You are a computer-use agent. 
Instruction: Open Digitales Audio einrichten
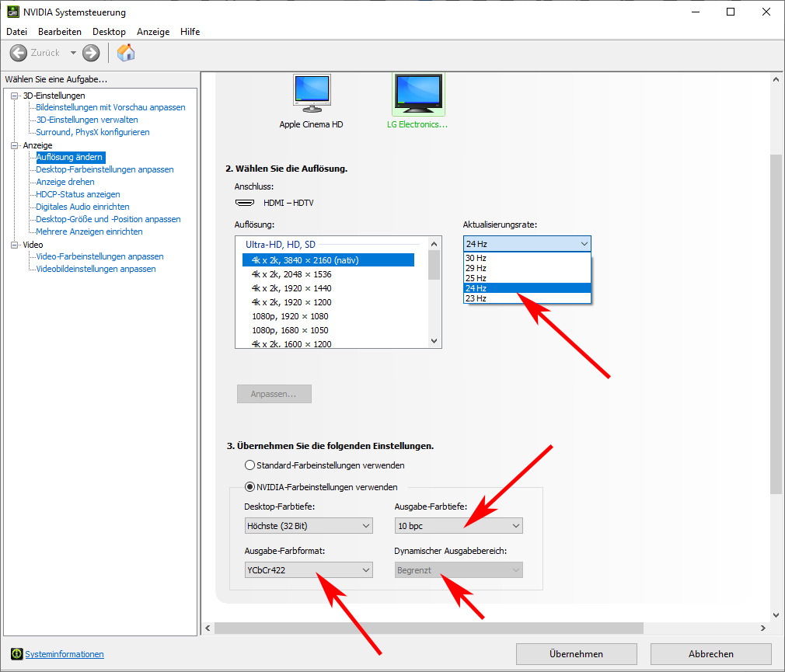82,207
